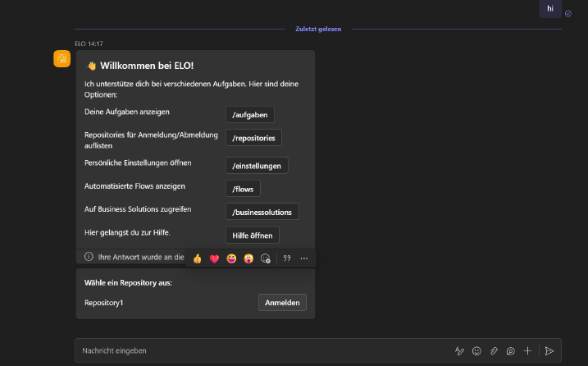Open emoji picker in compose bar
Viewport: 588px width, 366px height.
[x=476, y=351]
